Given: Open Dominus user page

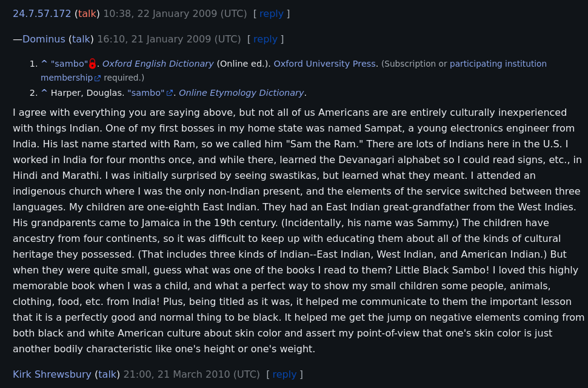Looking at the screenshot, I should (44, 39).
